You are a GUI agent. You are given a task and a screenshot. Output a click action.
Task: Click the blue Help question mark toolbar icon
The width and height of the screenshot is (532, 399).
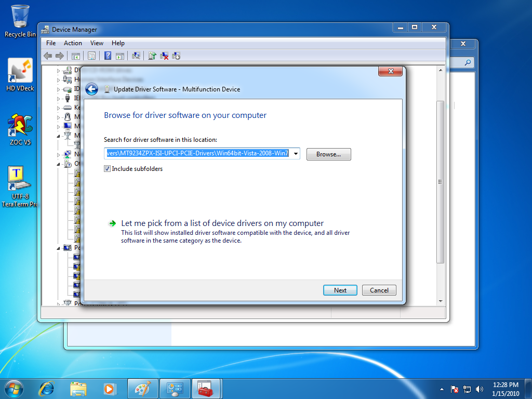pyautogui.click(x=108, y=56)
